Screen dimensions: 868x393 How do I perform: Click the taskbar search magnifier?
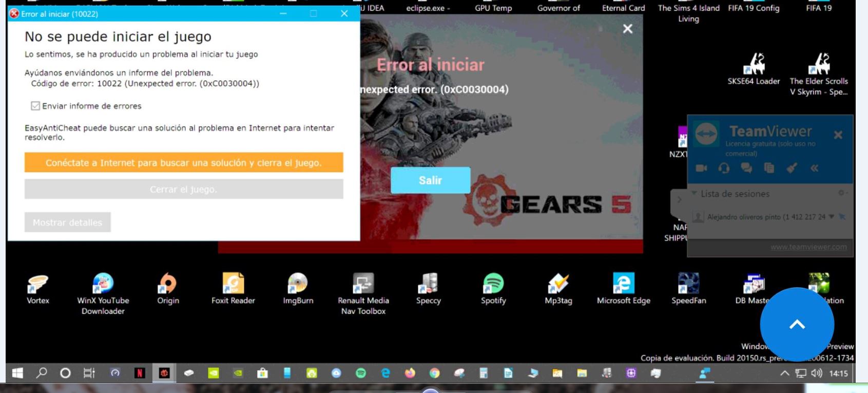point(42,373)
